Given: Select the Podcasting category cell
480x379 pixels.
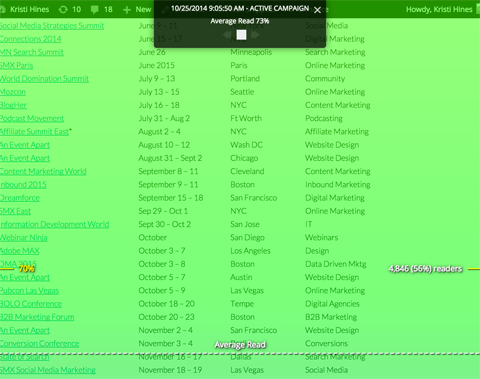Looking at the screenshot, I should click(324, 118).
